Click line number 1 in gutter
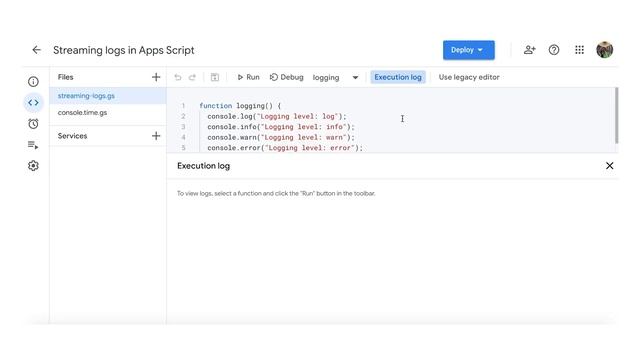 (x=183, y=106)
